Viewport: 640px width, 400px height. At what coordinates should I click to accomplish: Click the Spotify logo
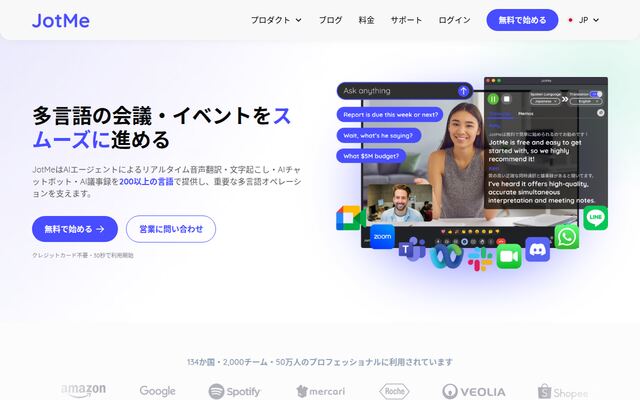234,391
